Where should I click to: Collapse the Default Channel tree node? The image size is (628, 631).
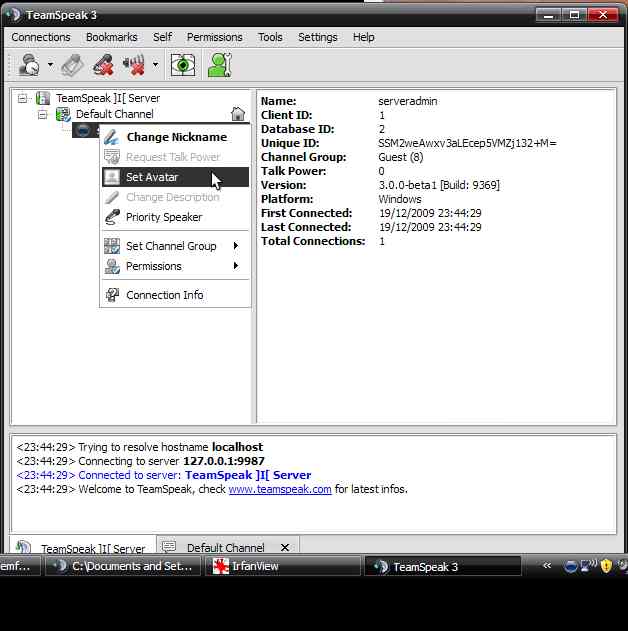pos(43,115)
